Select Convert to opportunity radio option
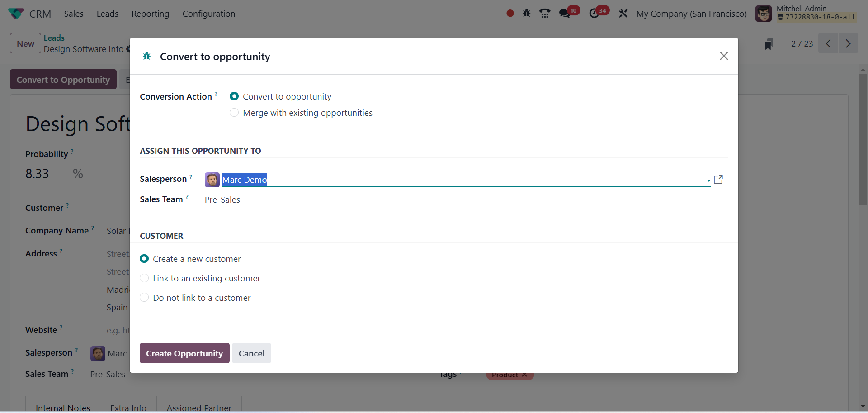Screen dimensions: 868x413 [234, 96]
